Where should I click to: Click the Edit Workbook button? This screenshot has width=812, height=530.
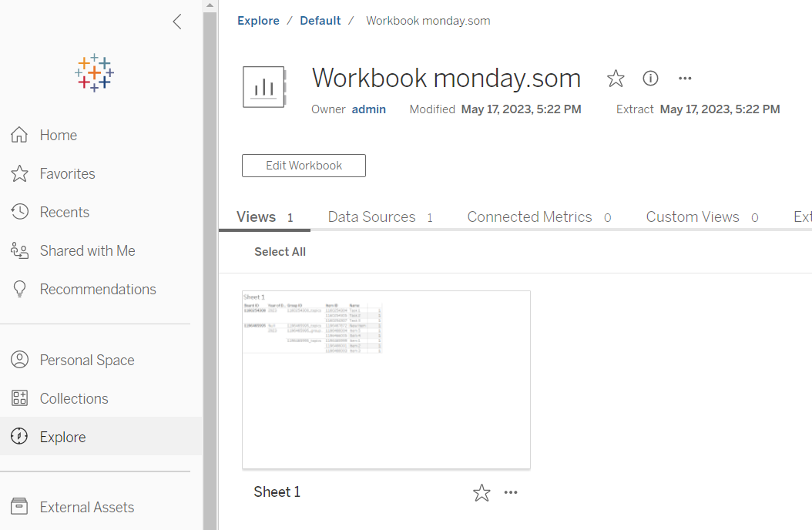tap(304, 166)
